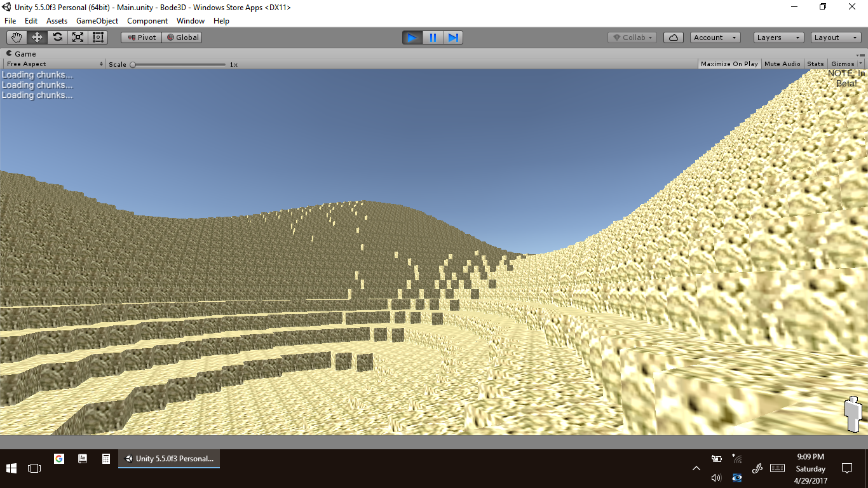
Task: Open Calculator from the Windows taskbar
Action: click(106, 459)
